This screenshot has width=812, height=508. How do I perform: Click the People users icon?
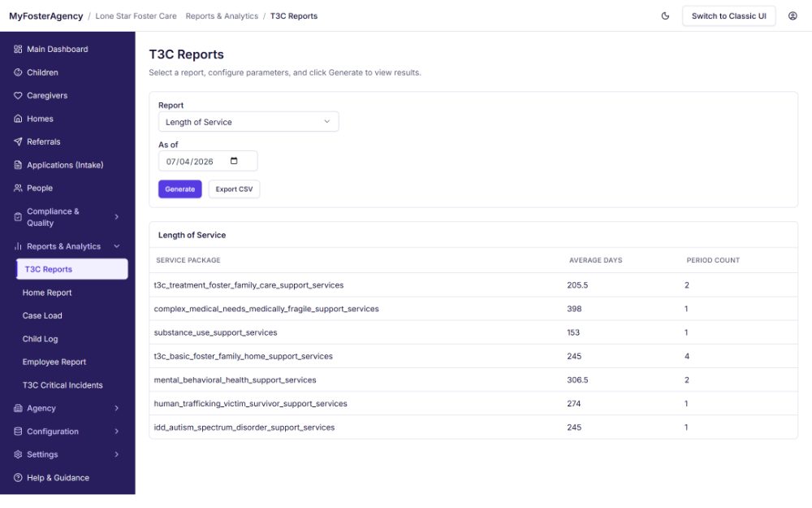click(x=18, y=189)
